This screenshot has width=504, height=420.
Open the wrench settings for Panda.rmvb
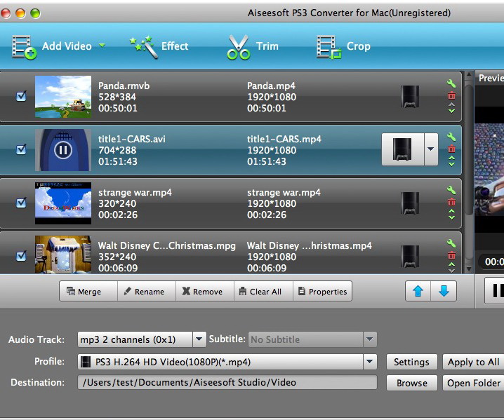[451, 83]
